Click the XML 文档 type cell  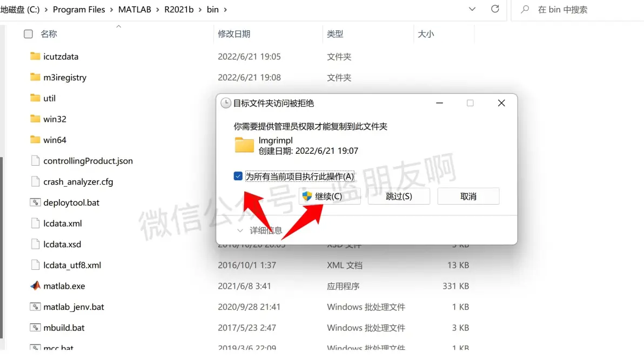coord(345,265)
